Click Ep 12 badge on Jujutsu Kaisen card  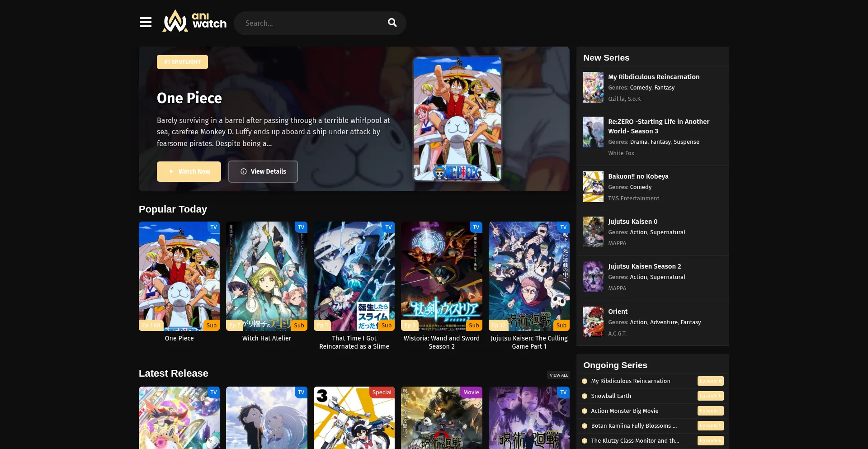click(x=498, y=325)
